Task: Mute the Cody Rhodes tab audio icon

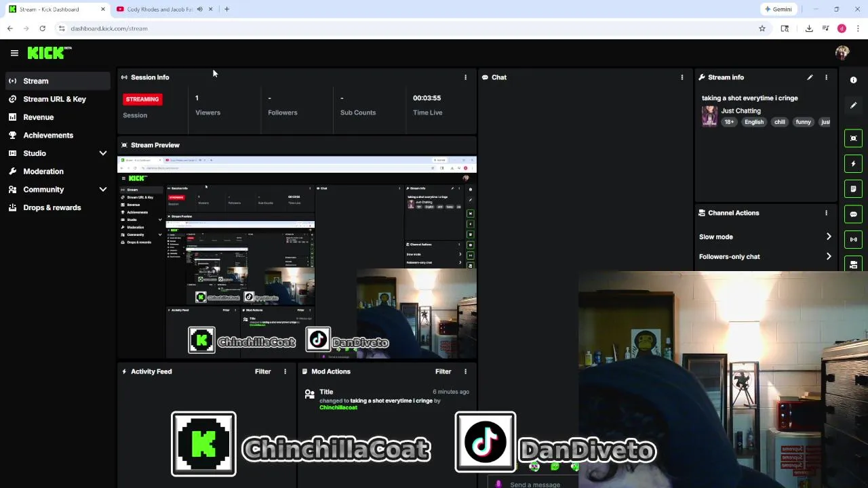Action: pyautogui.click(x=199, y=9)
